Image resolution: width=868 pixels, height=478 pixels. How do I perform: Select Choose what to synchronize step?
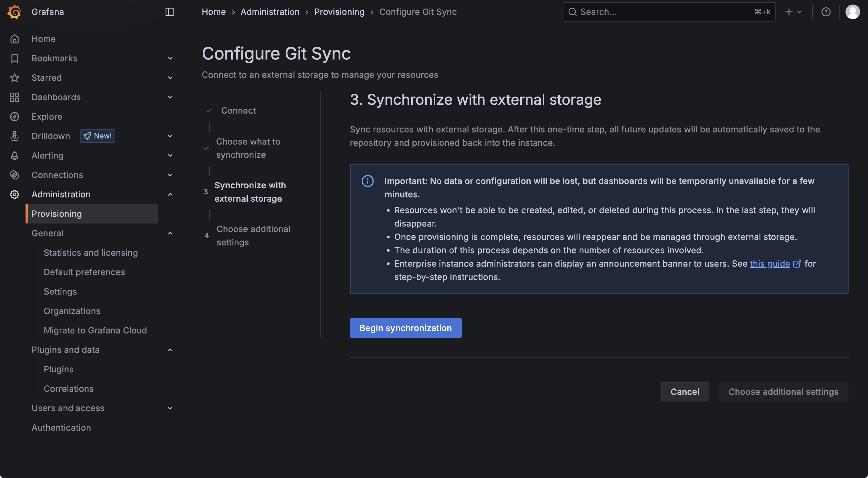point(248,148)
